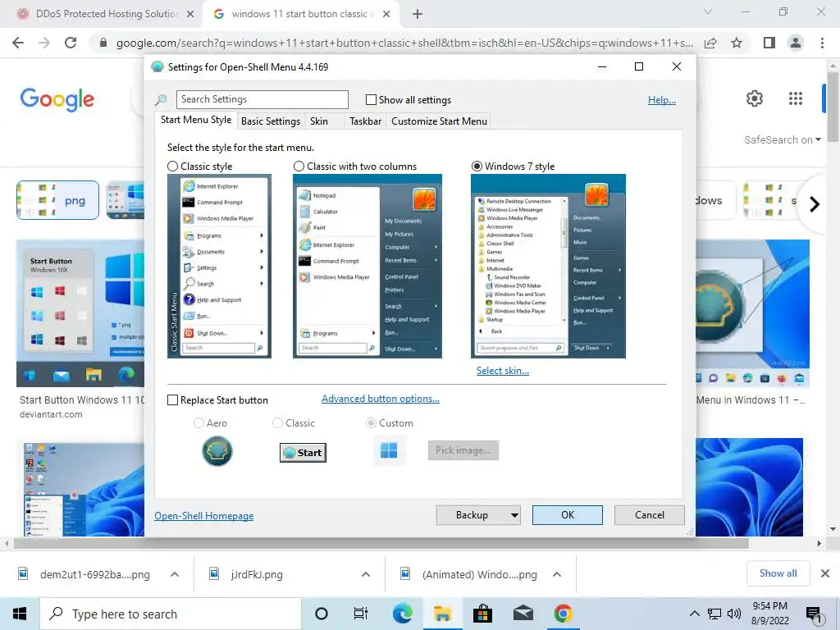This screenshot has width=840, height=630.
Task: Enable Replace Start button checkbox
Action: (172, 400)
